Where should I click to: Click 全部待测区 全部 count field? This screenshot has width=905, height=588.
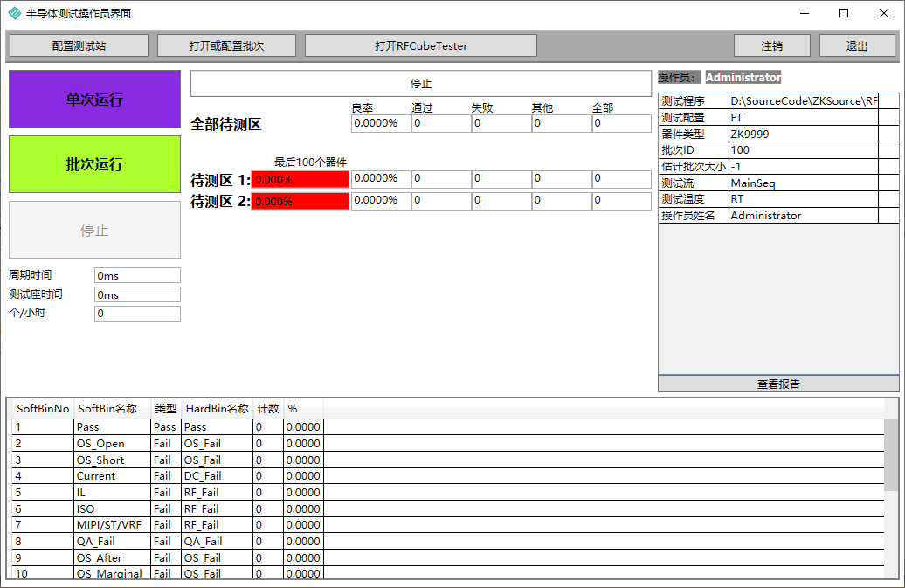click(x=622, y=123)
